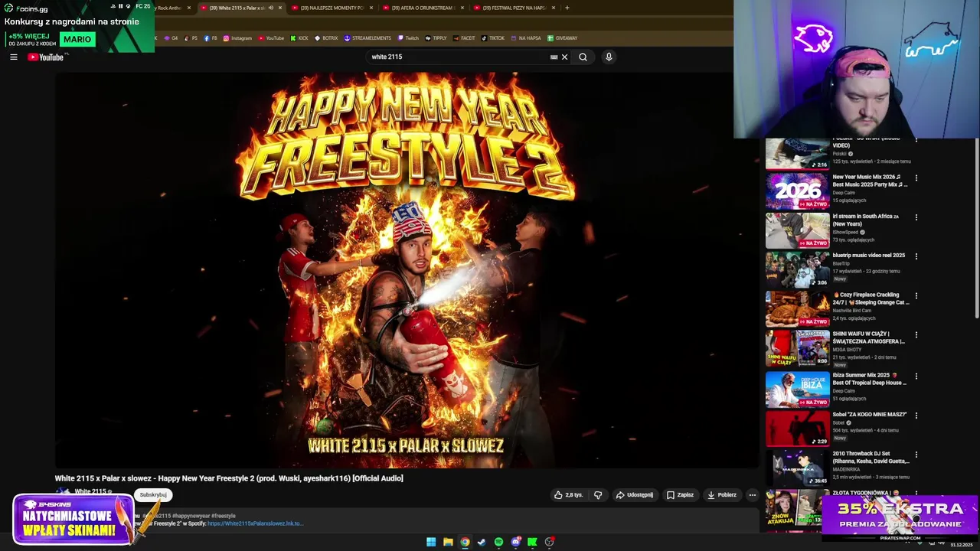Subscribe with the Subskrybuj button
980x551 pixels.
[x=153, y=494]
